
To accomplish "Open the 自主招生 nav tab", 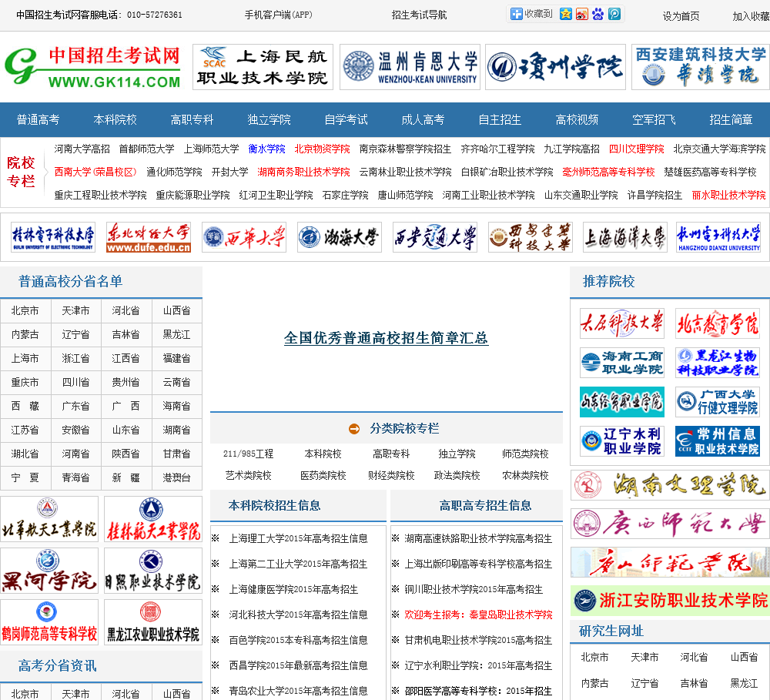I will pyautogui.click(x=500, y=120).
